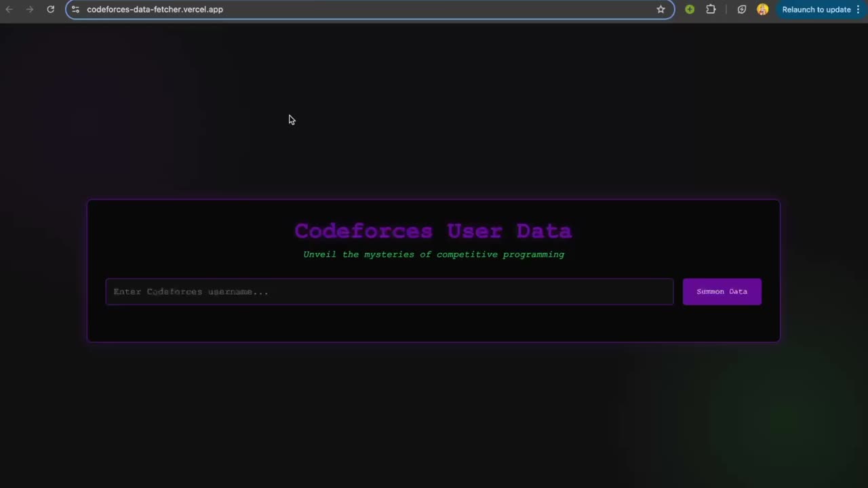Click the browser back arrow
The height and width of the screenshot is (488, 868).
click(x=9, y=9)
